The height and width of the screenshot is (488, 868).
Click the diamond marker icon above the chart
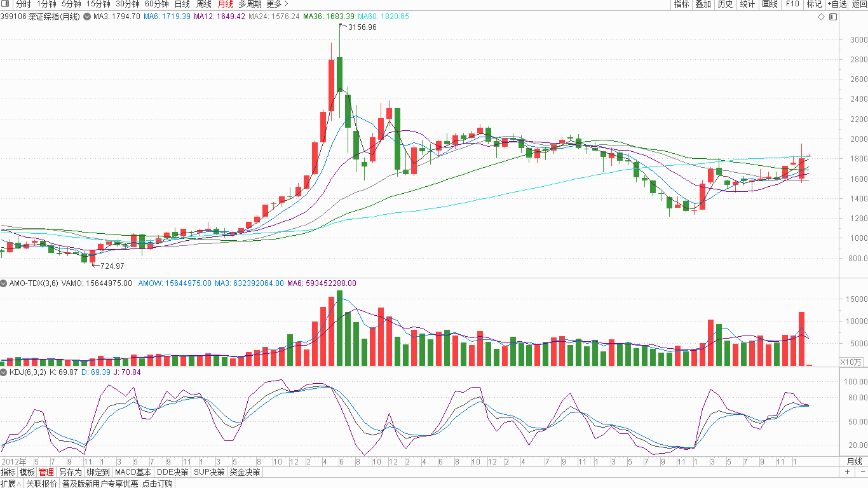click(x=821, y=17)
